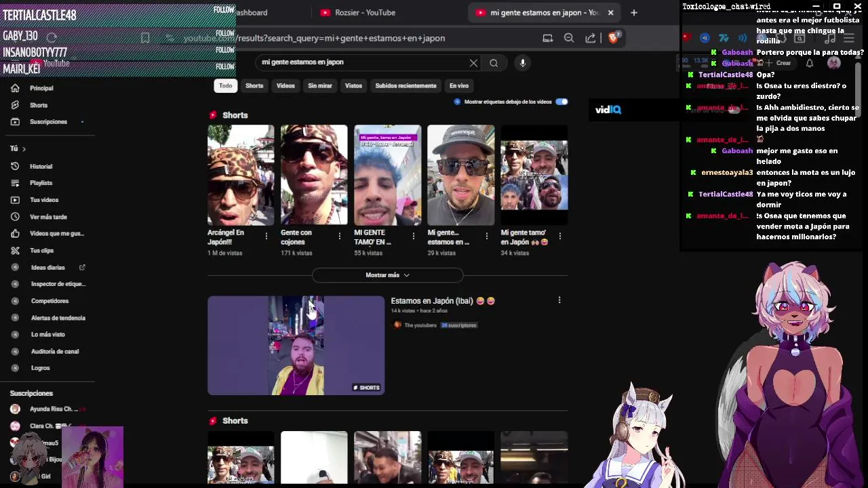868x488 pixels.
Task: Click the browser share page icon
Action: tap(591, 38)
